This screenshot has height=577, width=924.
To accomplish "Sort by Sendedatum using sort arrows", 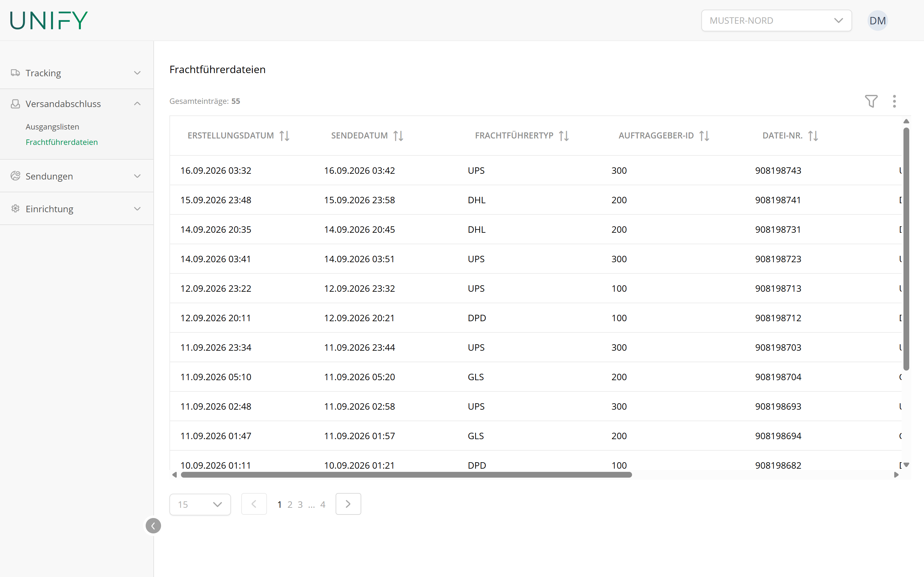I will coord(398,136).
